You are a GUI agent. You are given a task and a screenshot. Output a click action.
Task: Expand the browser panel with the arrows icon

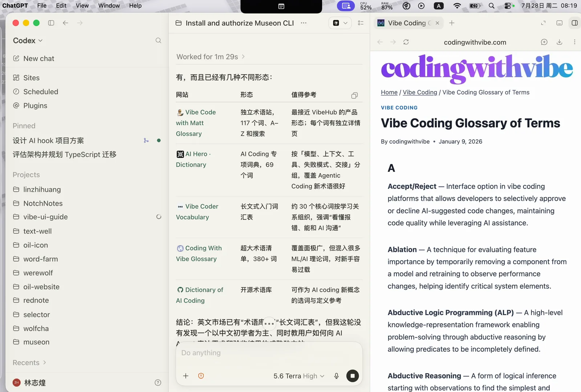point(543,23)
